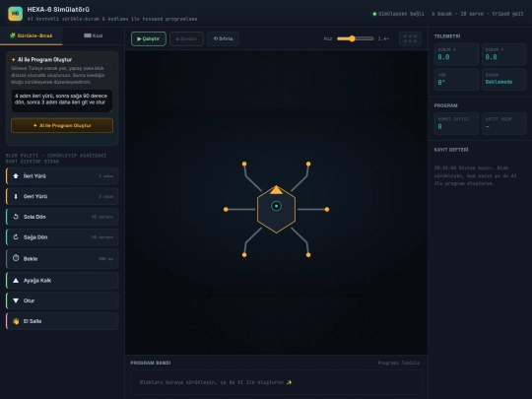Click the Konum X telemetry card
This screenshot has width=532, height=399.
(456, 54)
